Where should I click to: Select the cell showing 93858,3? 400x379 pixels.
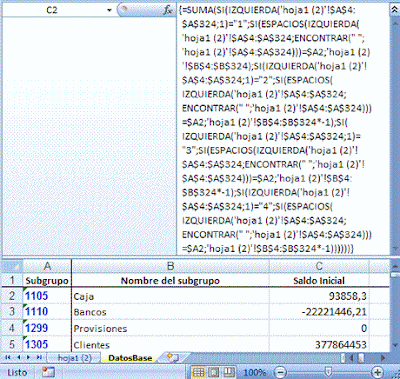(319, 296)
